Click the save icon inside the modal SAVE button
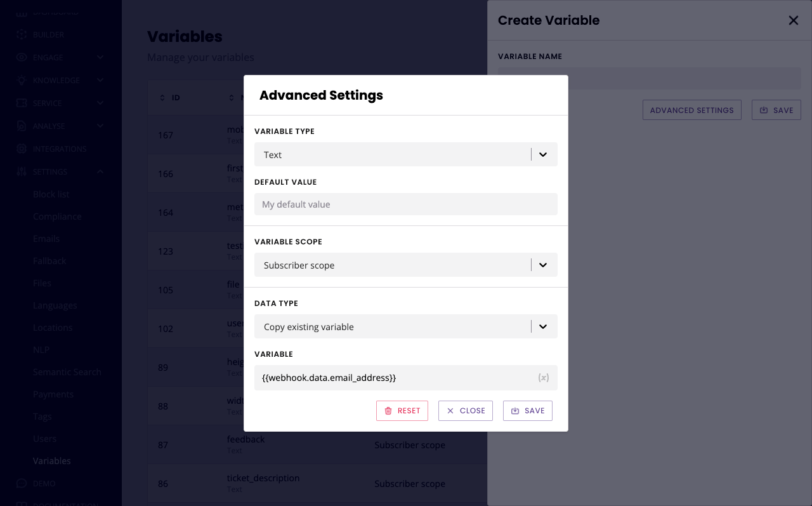Screen dimensions: 812x506 (514, 411)
